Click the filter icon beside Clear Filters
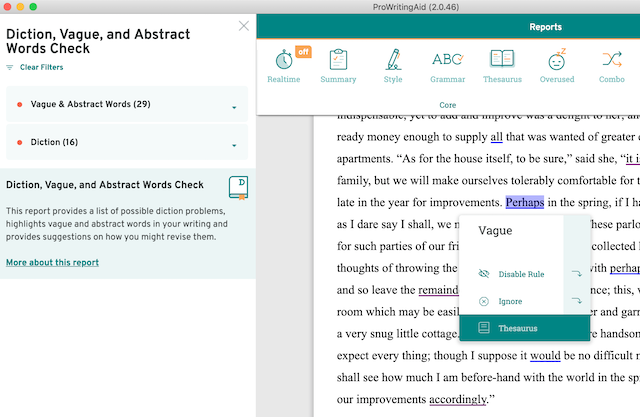This screenshot has height=417, width=640. (10, 67)
